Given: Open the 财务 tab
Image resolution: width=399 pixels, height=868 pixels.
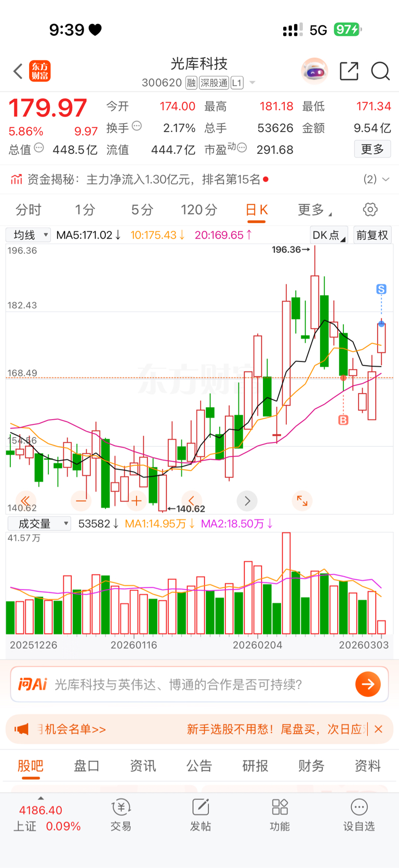Looking at the screenshot, I should [311, 766].
